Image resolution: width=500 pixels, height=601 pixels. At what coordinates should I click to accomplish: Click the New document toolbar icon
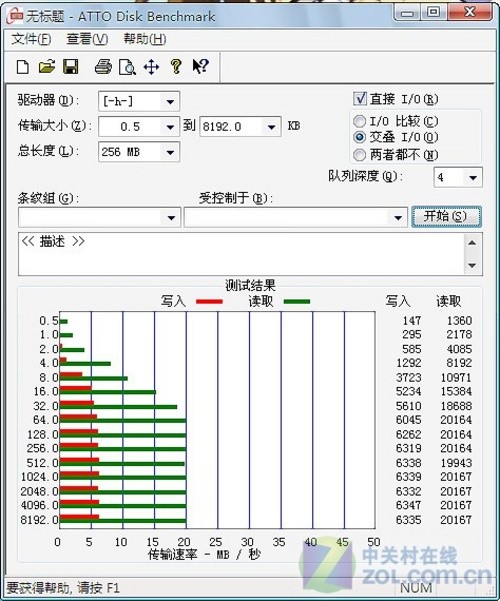tap(23, 67)
